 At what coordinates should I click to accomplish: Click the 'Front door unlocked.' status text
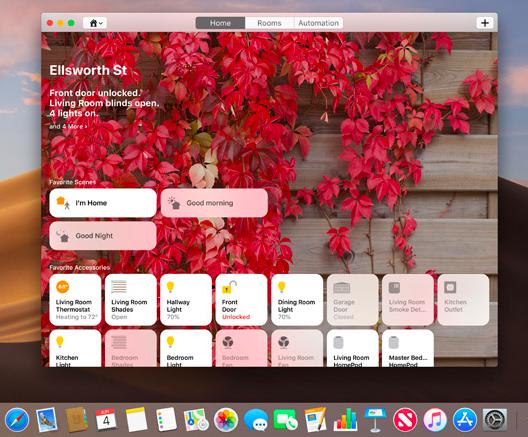pyautogui.click(x=94, y=93)
